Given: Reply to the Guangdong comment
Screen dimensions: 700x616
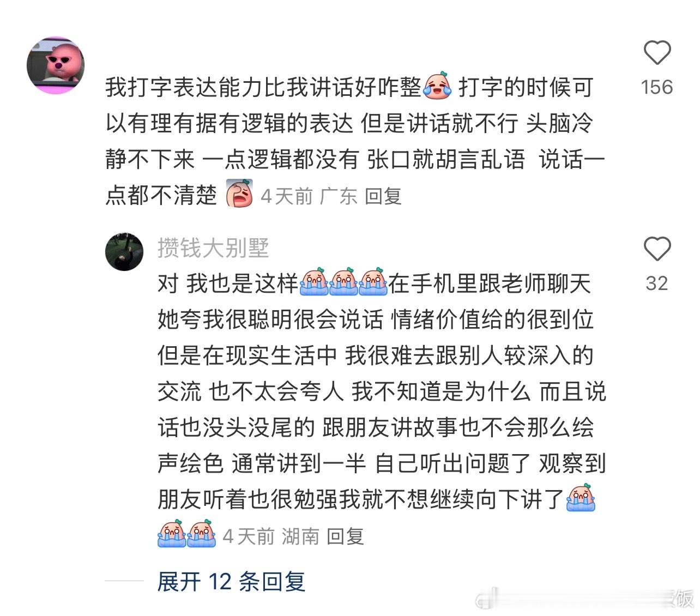Looking at the screenshot, I should 383,196.
